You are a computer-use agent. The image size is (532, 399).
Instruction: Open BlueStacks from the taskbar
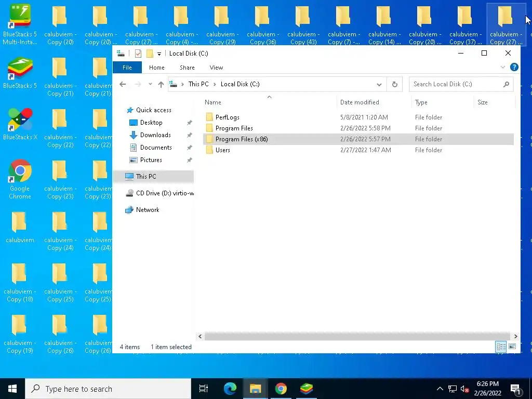click(x=307, y=389)
